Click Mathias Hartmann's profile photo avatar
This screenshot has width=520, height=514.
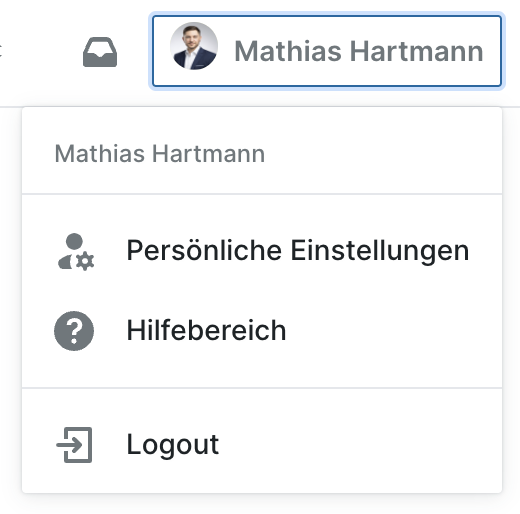194,46
